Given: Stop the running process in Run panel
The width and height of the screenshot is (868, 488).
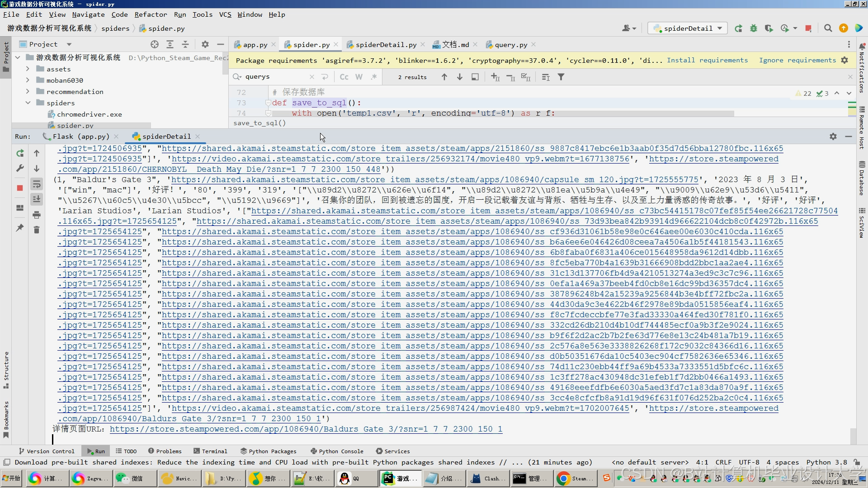Looking at the screenshot, I should coord(20,188).
